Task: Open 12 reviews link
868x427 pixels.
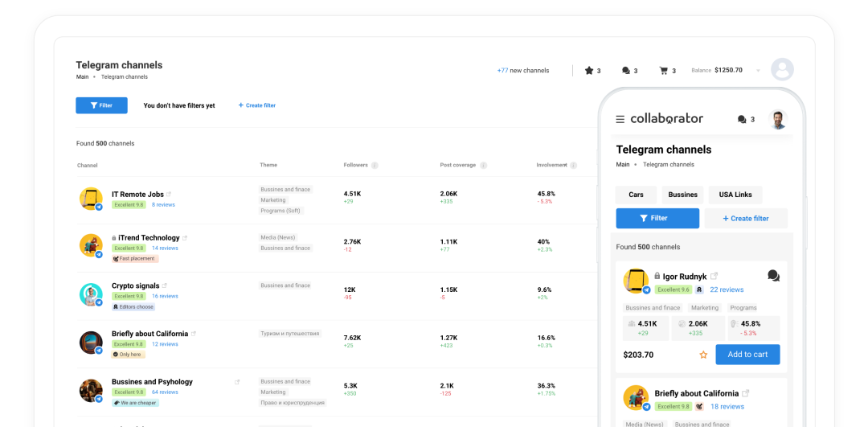Action: pos(165,344)
